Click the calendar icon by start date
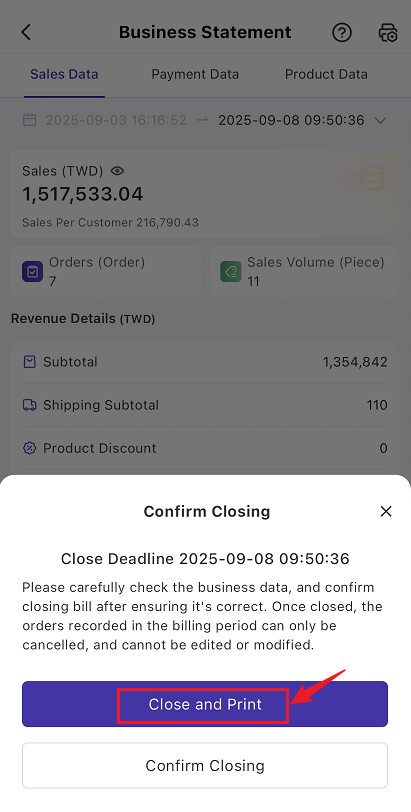Viewport: 411px width, 812px height. pos(30,121)
